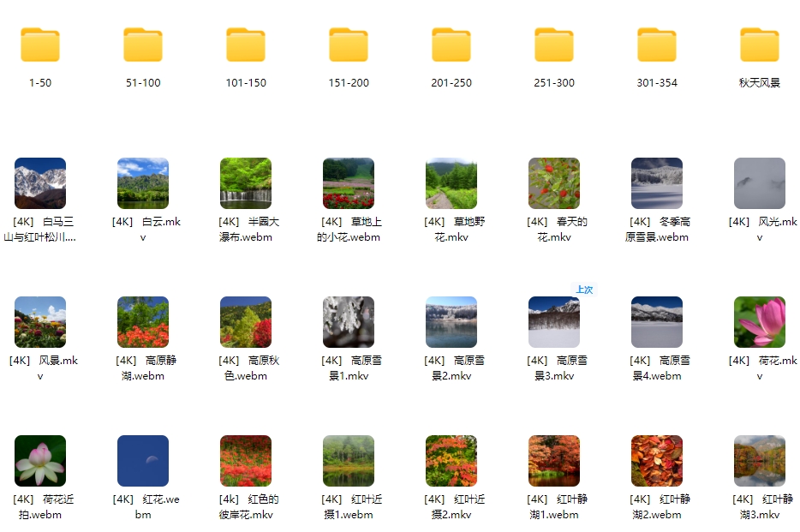Image resolution: width=800 pixels, height=532 pixels.
Task: Select the 高原静湖.webm thumbnail
Action: pos(143,322)
